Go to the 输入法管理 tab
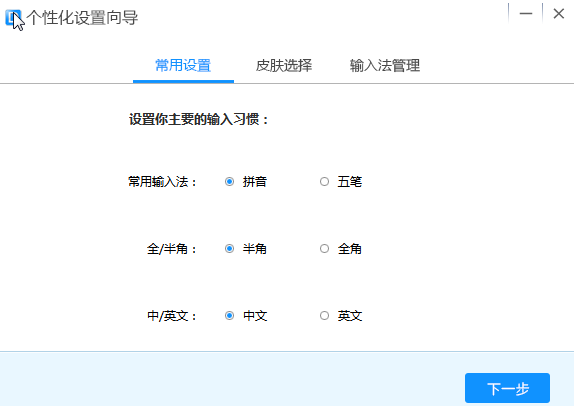 pyautogui.click(x=384, y=66)
